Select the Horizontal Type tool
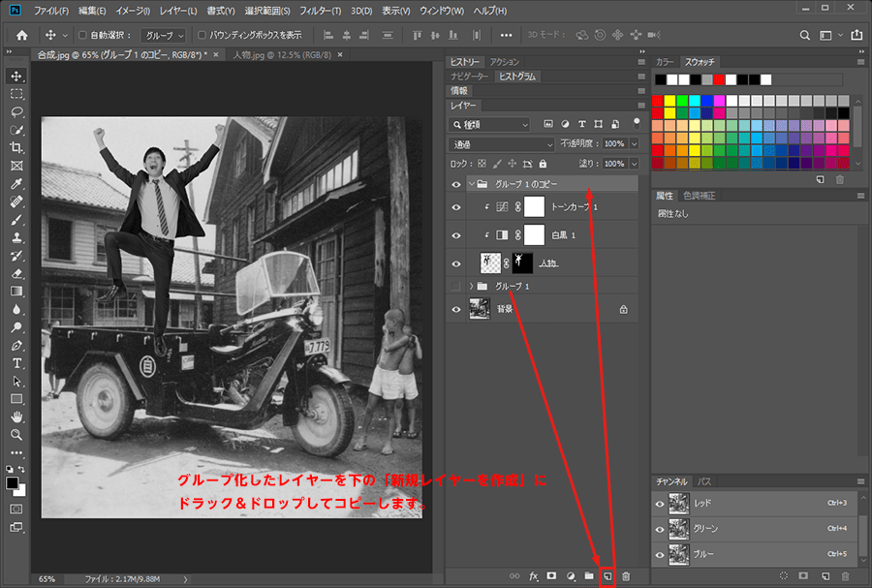 pos(16,363)
